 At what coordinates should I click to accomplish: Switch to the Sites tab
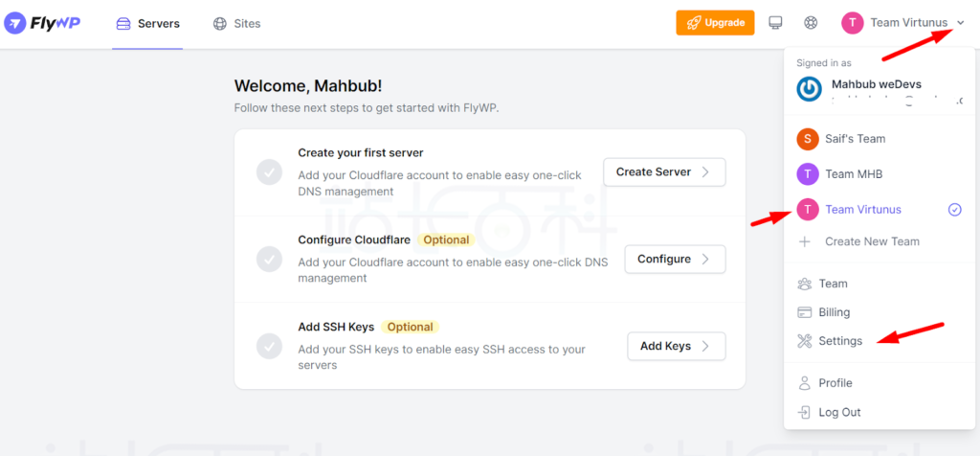(x=236, y=23)
